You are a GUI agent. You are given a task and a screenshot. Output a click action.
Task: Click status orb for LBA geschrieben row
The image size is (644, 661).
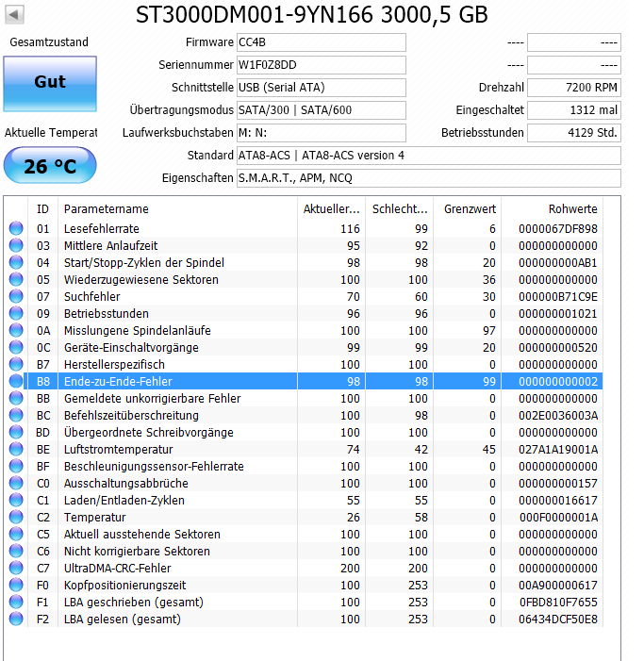[16, 602]
